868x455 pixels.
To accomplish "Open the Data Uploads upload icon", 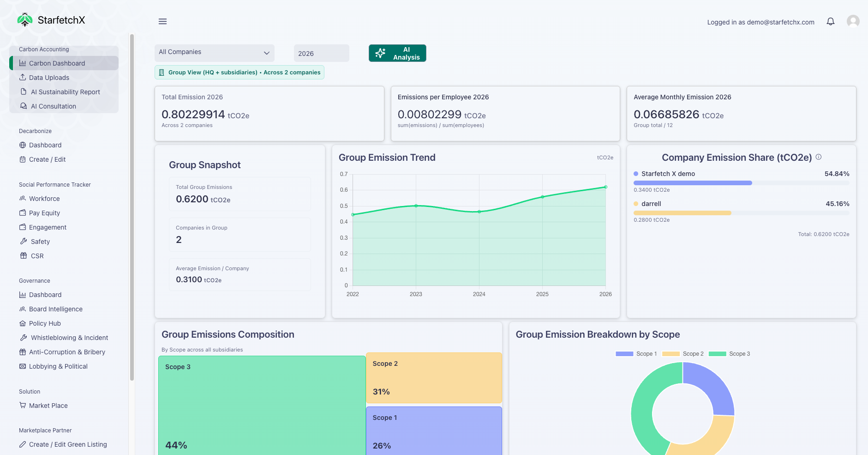I will tap(22, 77).
